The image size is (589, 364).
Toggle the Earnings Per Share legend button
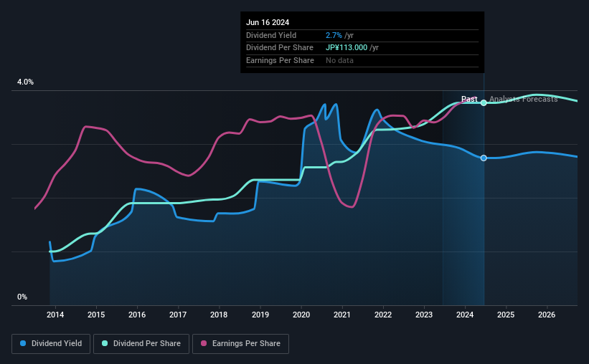(241, 344)
